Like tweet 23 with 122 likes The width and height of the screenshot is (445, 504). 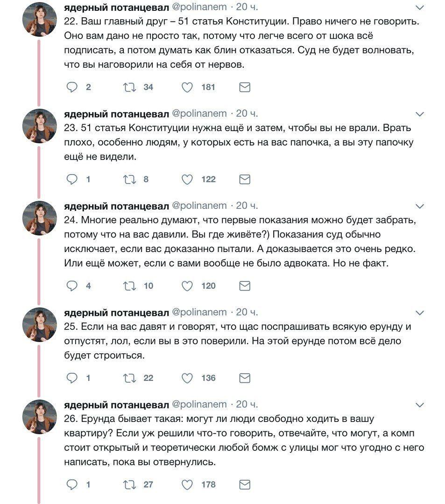(x=187, y=179)
